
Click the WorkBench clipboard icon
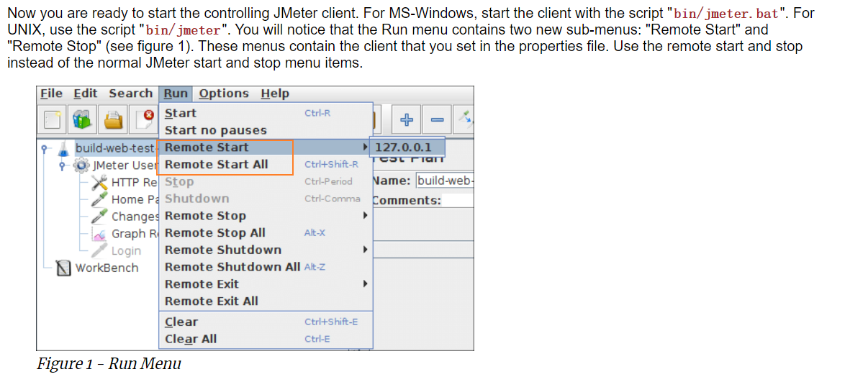64,268
